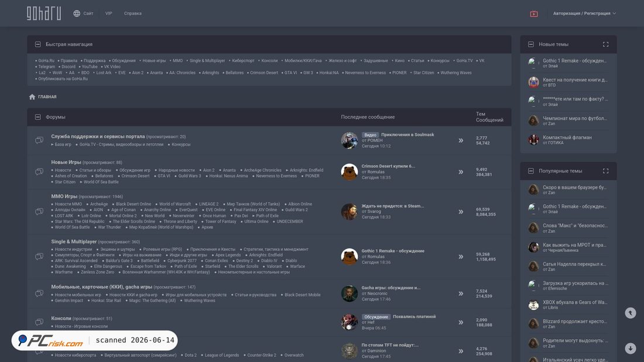
Task: Open MMO Игры forum title
Action: click(64, 196)
